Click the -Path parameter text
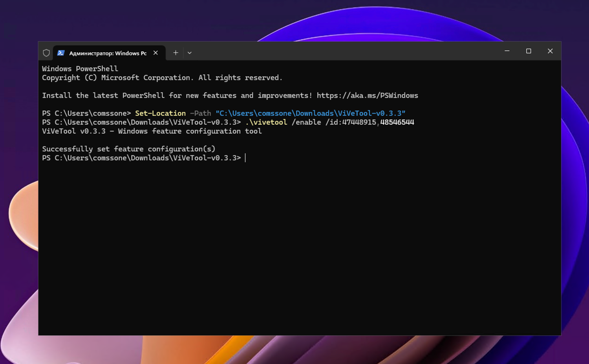The image size is (589, 364). click(200, 113)
